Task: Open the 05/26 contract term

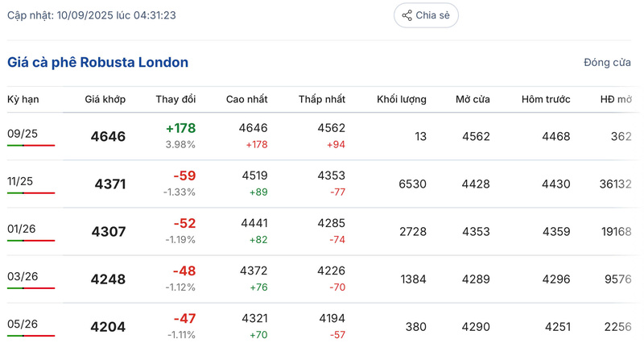Action: point(23,324)
